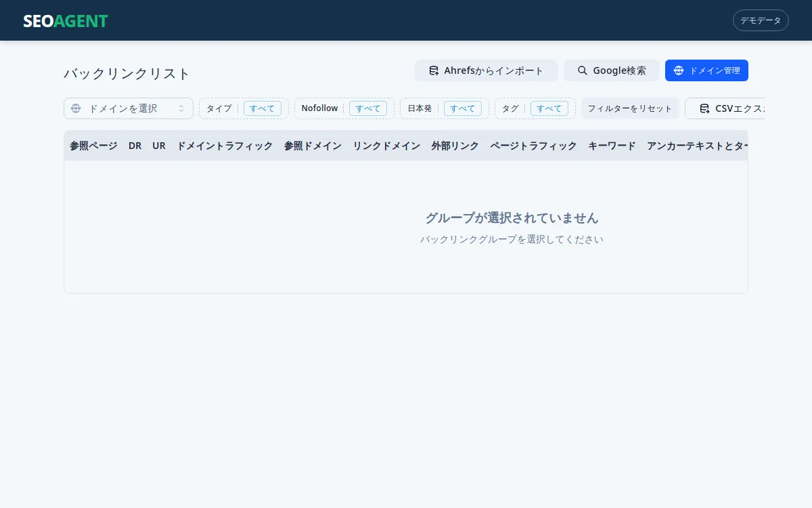
Task: Click the タイプ filter label
Action: point(219,108)
